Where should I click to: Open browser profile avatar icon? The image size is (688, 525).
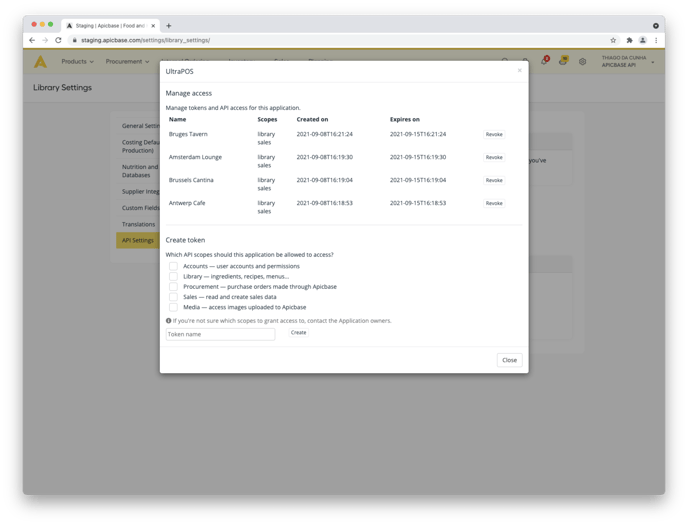[642, 40]
